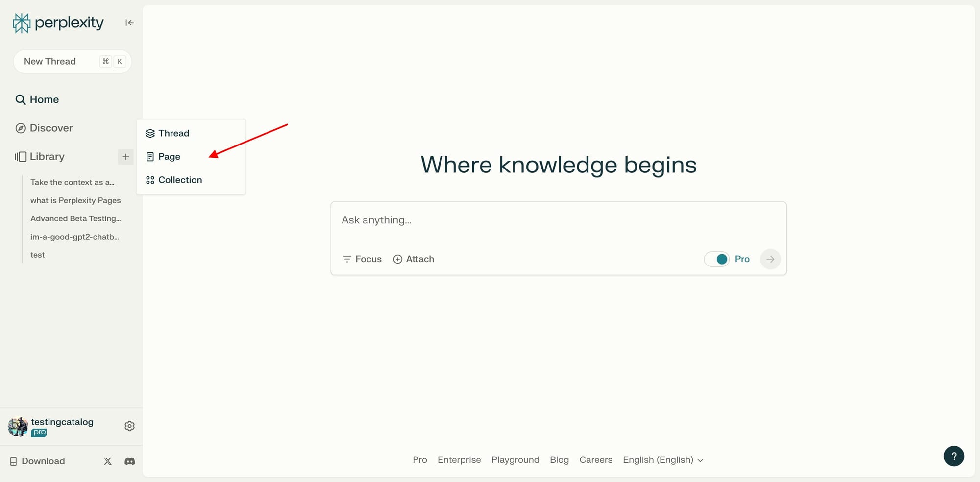Open the English language dropdown
The width and height of the screenshot is (980, 482).
pyautogui.click(x=662, y=459)
